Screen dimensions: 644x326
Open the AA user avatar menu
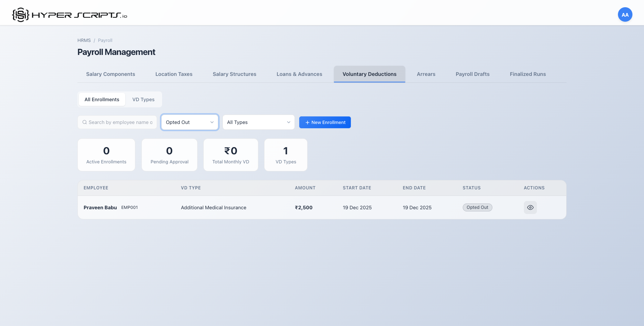(625, 15)
